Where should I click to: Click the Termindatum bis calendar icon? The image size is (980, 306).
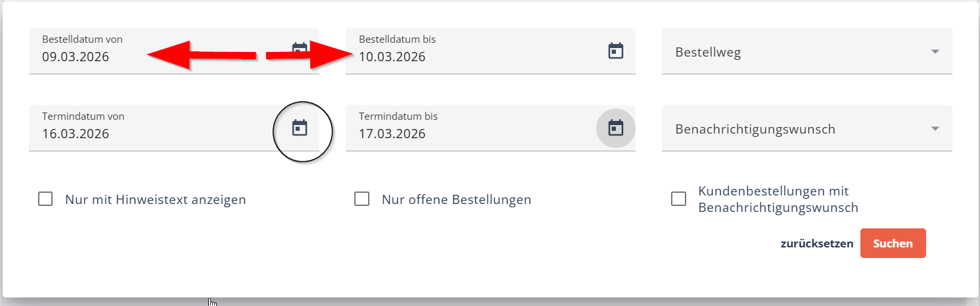pos(615,128)
